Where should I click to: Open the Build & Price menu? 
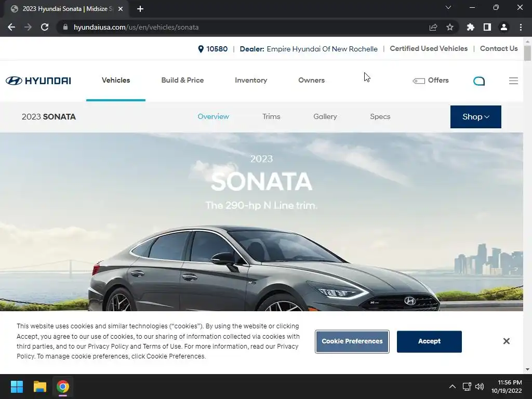click(x=182, y=81)
